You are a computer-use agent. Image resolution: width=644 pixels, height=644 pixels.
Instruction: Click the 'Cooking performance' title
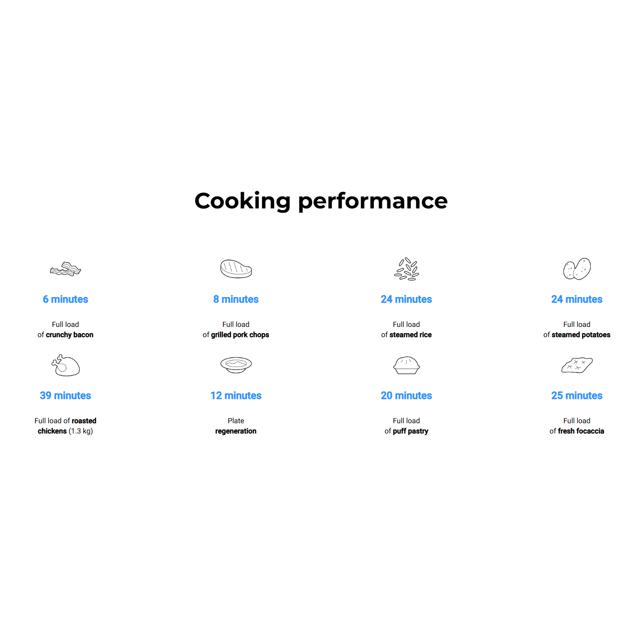click(321, 201)
